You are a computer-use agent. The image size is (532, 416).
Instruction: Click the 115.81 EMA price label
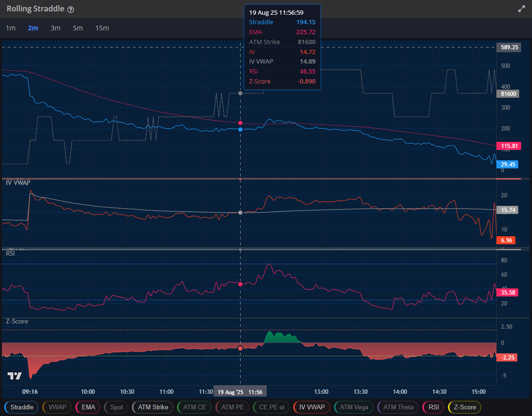(507, 146)
